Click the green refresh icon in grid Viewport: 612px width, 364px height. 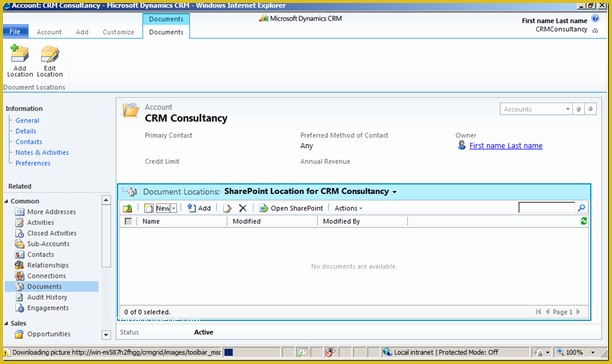[x=584, y=221]
